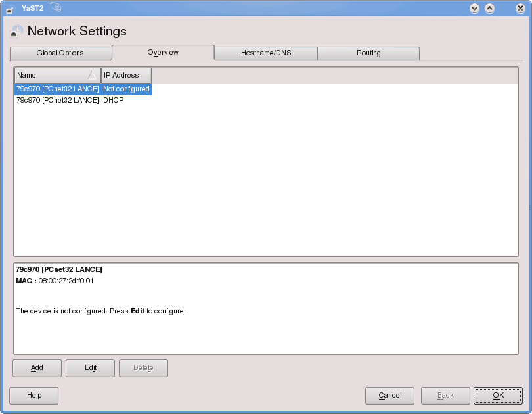Close the YaST2 window
532x414 pixels.
coord(520,9)
